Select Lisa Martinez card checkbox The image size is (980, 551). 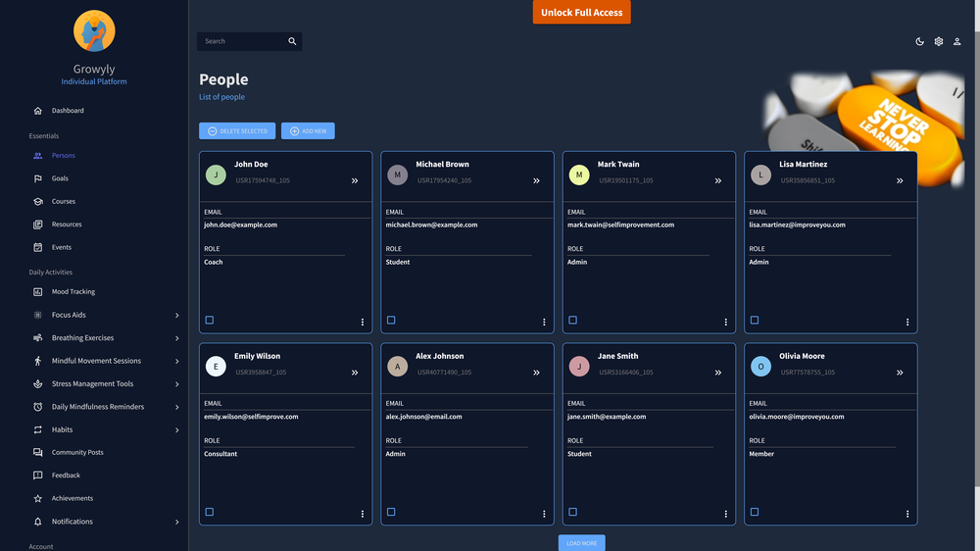pos(755,321)
